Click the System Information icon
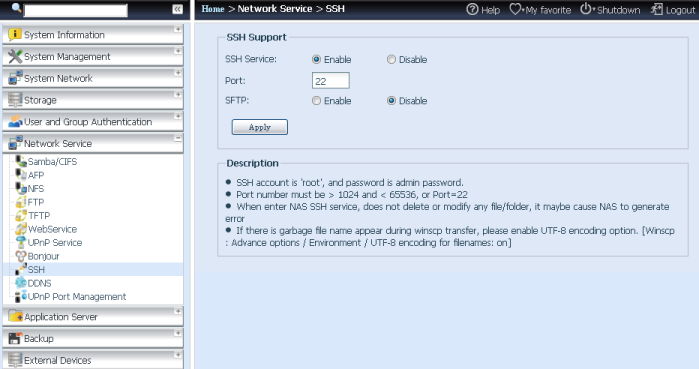699x369 pixels. (15, 34)
